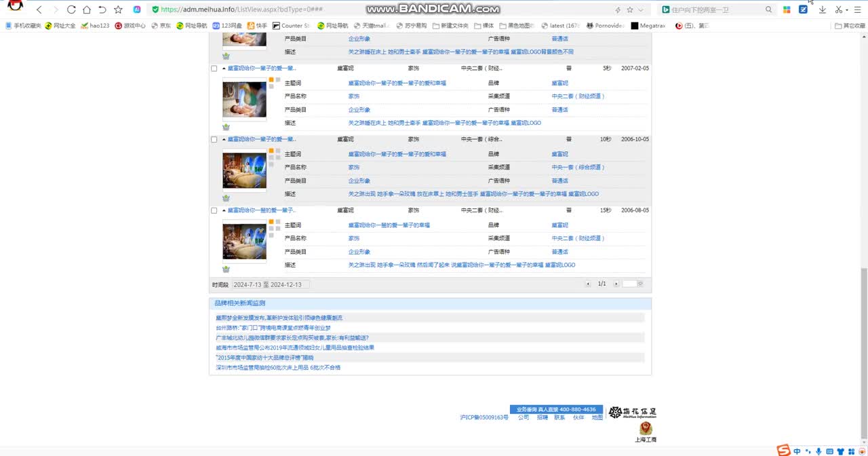868x456 pixels.
Task: Open dropdown beside browser star in address bar
Action: pyautogui.click(x=642, y=9)
